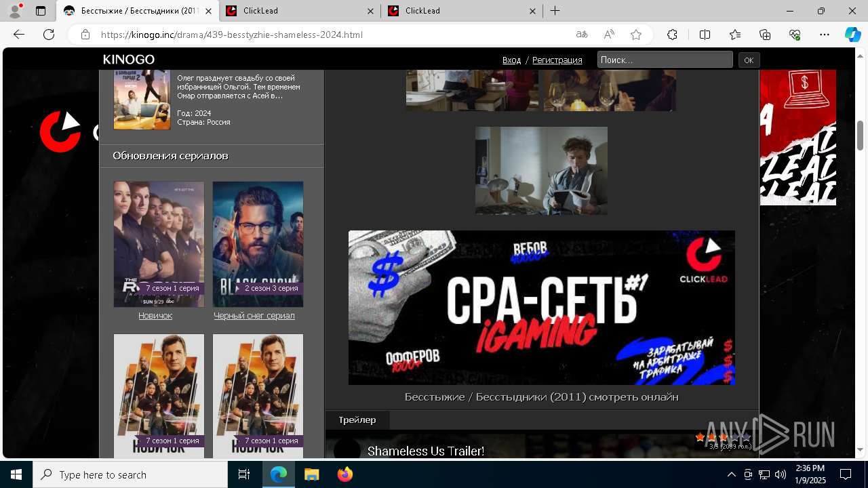Viewport: 868px width, 488px height.
Task: Open File Explorer from the taskbar
Action: click(311, 474)
